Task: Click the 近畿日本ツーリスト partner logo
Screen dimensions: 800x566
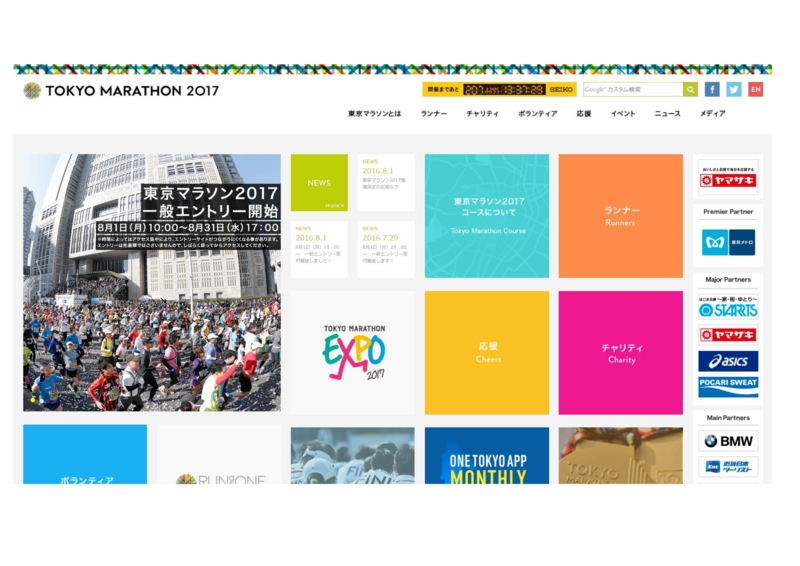Action: click(728, 467)
